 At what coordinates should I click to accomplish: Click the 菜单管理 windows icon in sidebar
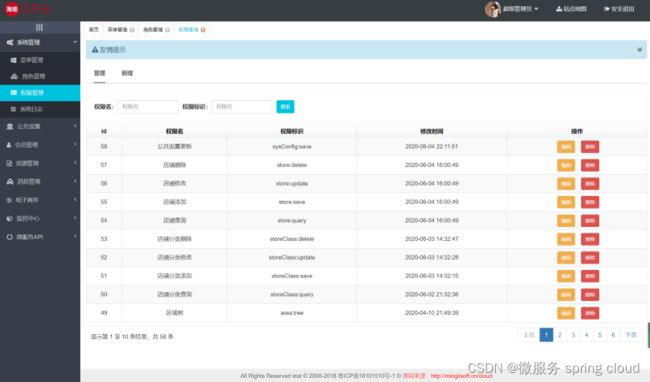(13, 60)
